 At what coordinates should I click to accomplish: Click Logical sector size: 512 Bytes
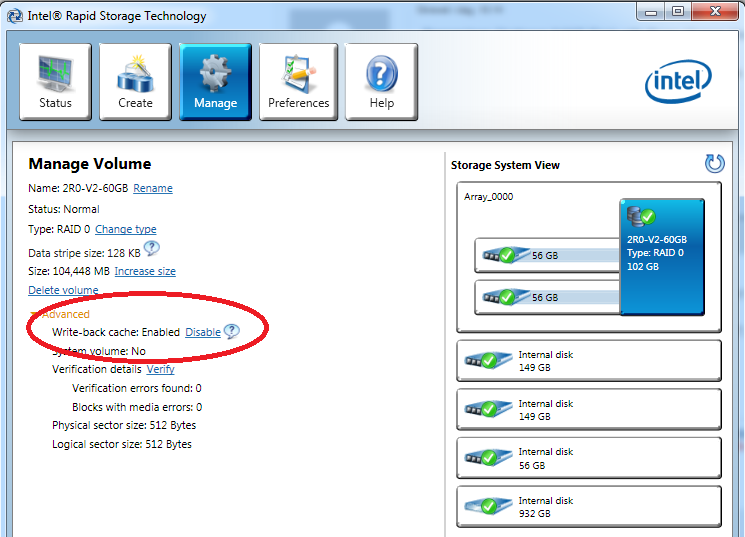point(122,444)
